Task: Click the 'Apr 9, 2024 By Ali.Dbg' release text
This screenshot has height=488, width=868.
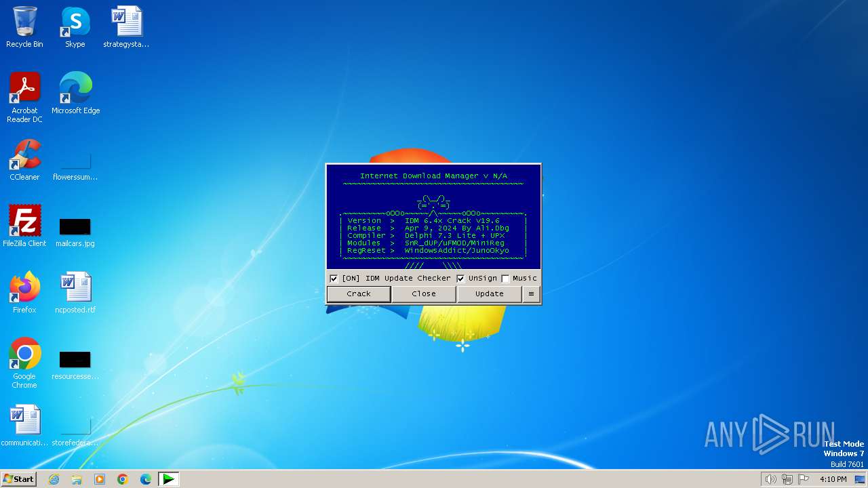Action: (456, 228)
